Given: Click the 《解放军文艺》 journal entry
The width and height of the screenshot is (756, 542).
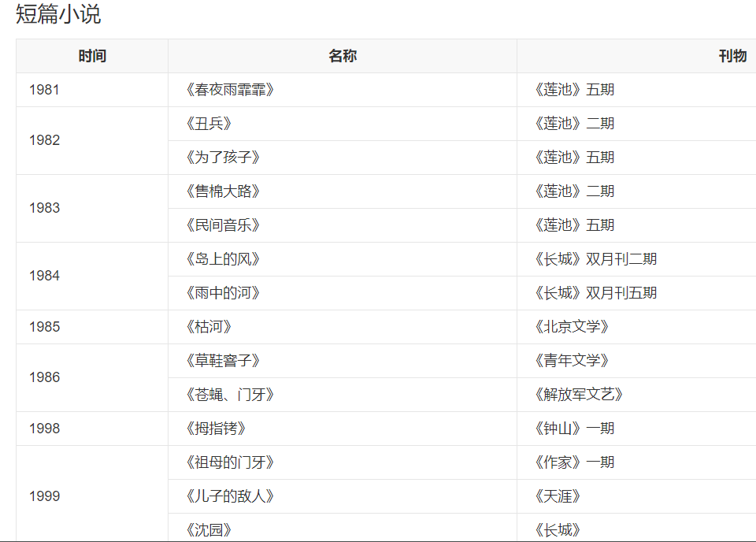Looking at the screenshot, I should (x=579, y=395).
